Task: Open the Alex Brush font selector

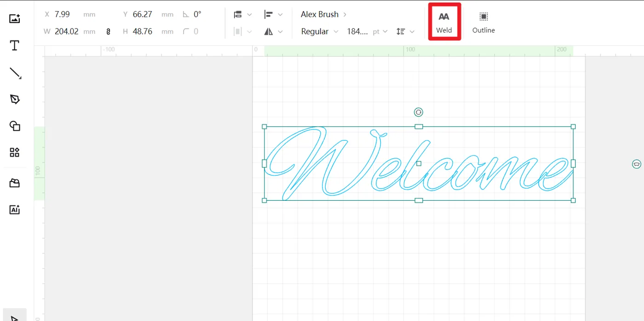Action: 324,15
